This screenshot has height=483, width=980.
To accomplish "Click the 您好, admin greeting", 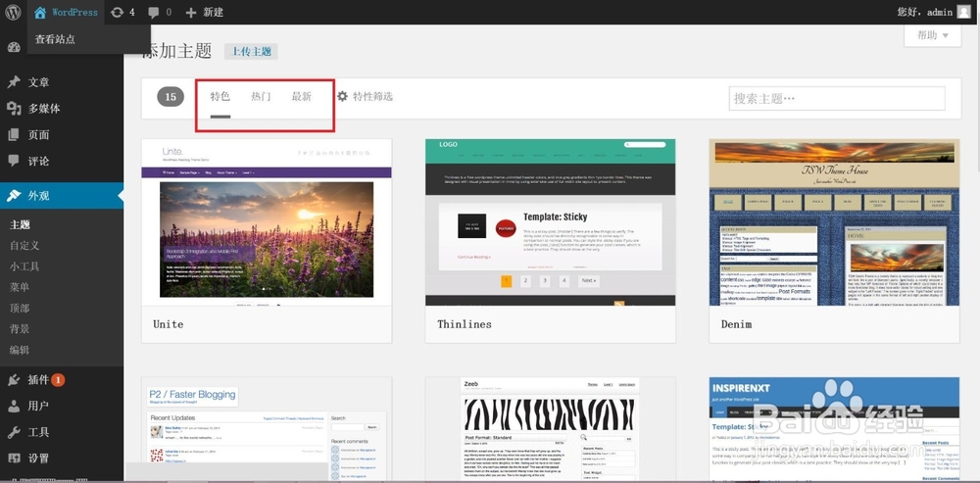I will [924, 13].
